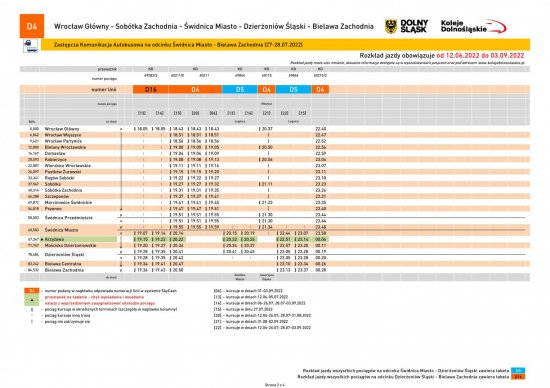Image resolution: width=550 pixels, height=388 pixels.
Task: Click the red validity date range text
Action: 480,55
